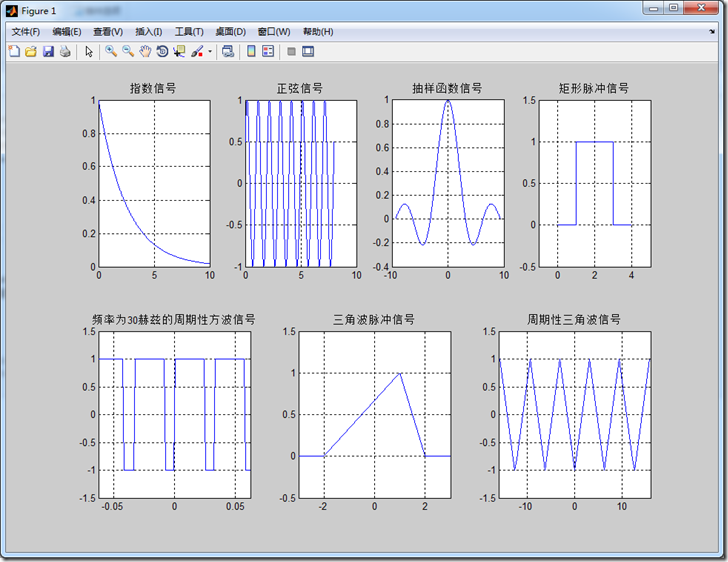Select the Zoom In magnifier tool
The width and height of the screenshot is (728, 562).
pos(111,51)
